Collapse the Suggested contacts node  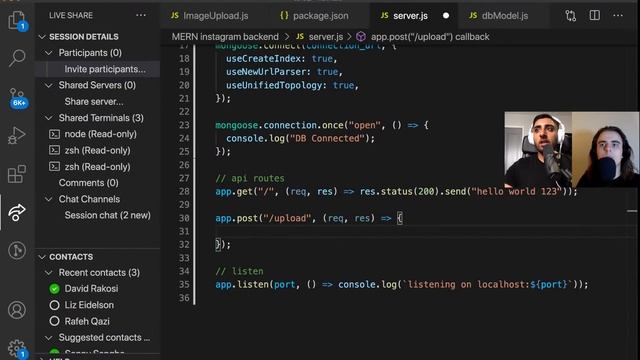(49, 338)
